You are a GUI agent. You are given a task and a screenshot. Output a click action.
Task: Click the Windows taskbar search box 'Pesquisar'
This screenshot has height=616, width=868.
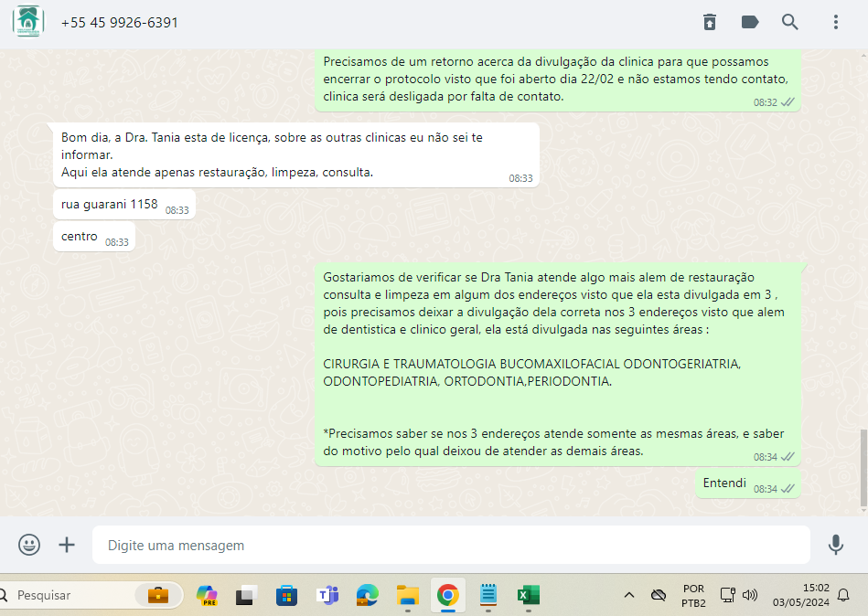91,595
